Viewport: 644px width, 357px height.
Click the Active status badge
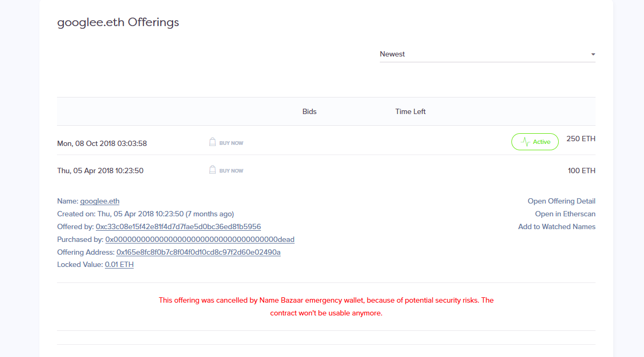pos(535,142)
